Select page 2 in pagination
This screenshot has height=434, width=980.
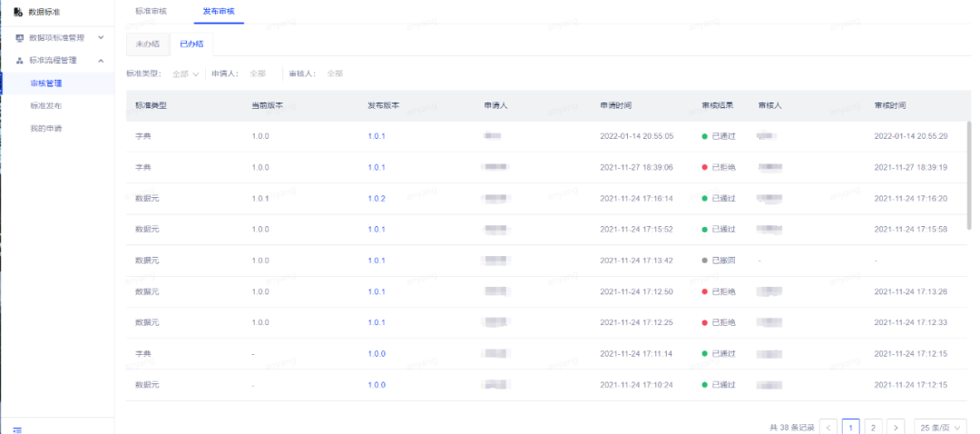pos(873,428)
